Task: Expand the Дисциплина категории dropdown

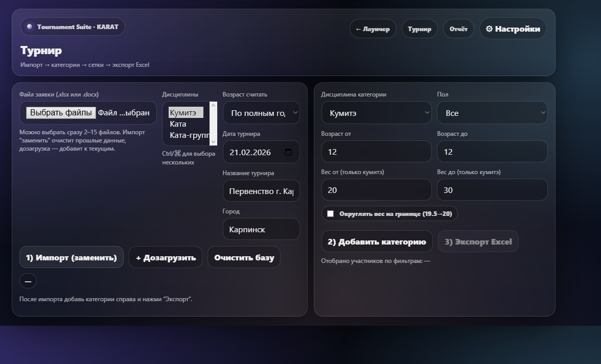Action: tap(376, 113)
